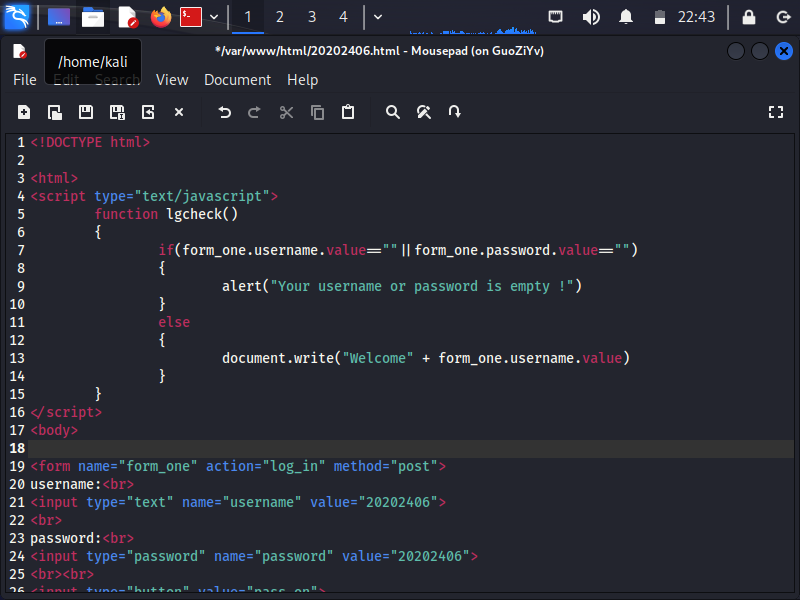Click the '<br><br>' line 25
The height and width of the screenshot is (600, 800).
pyautogui.click(x=62, y=574)
